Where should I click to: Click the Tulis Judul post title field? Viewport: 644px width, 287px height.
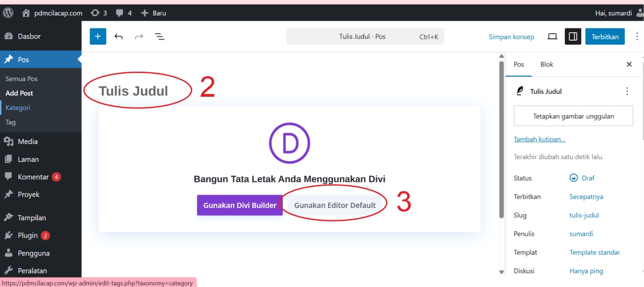134,91
